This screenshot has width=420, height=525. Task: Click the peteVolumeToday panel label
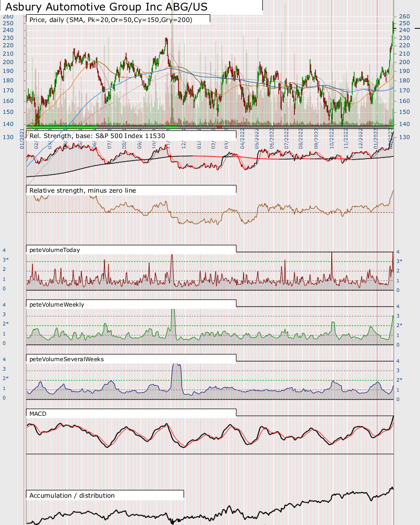[55, 250]
